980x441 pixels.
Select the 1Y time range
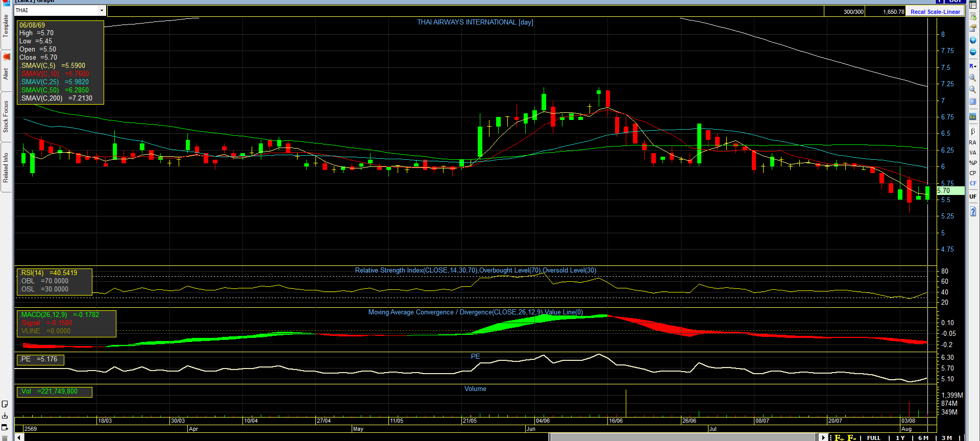900,438
